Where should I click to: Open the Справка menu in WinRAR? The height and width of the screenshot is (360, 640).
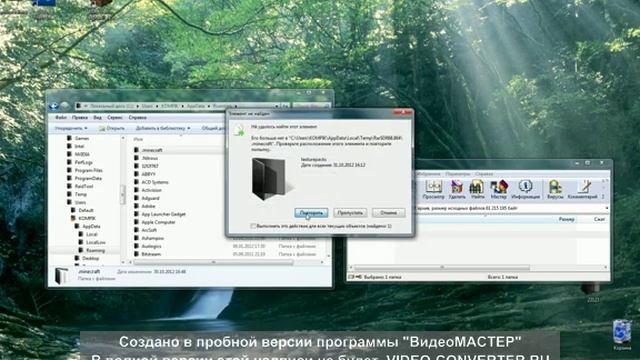tap(484, 174)
